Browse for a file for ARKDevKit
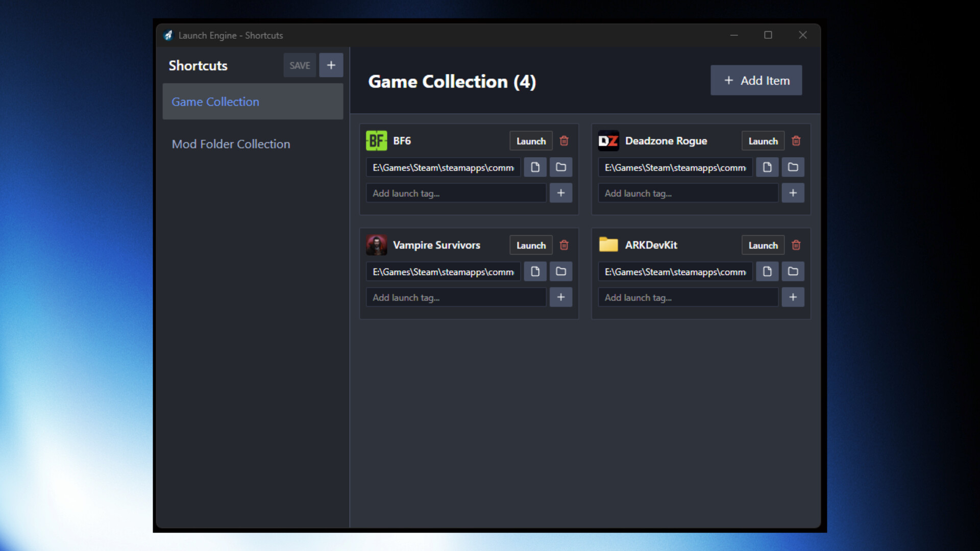The width and height of the screenshot is (980, 551). pyautogui.click(x=767, y=271)
